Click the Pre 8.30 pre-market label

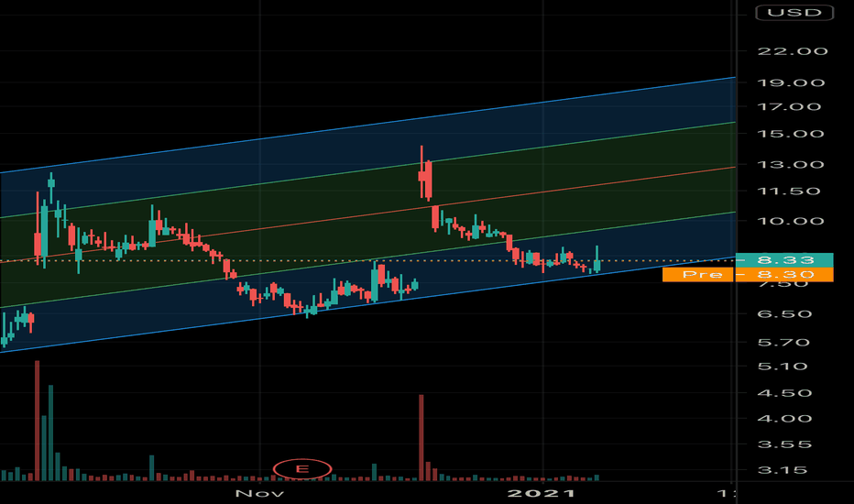point(748,275)
